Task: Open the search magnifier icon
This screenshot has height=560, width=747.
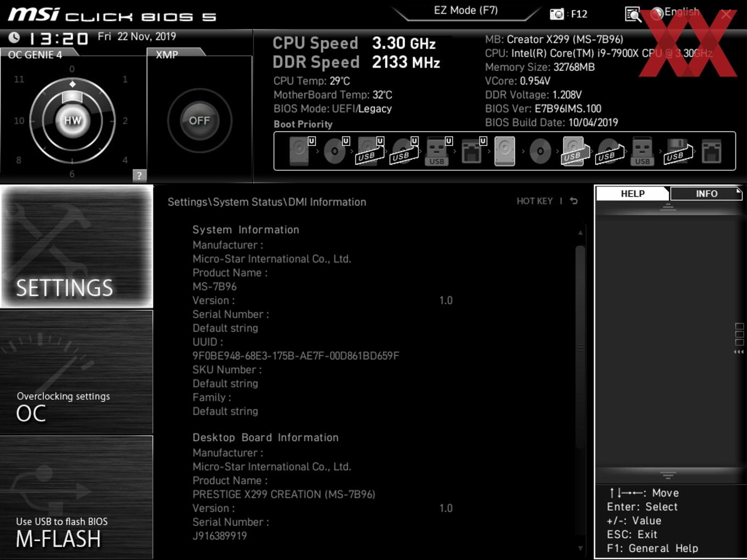Action: point(633,14)
